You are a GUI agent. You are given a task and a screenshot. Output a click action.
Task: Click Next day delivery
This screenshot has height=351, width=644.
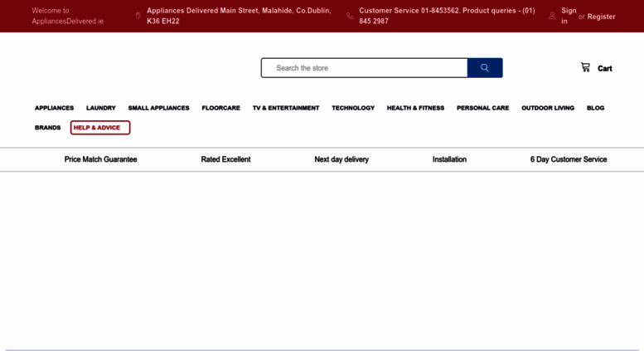[341, 159]
